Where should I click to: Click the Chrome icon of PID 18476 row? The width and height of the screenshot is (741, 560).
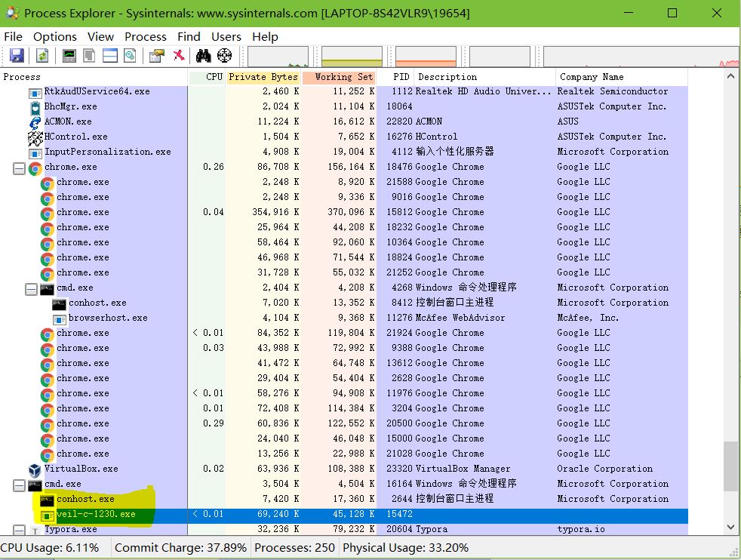coord(35,168)
